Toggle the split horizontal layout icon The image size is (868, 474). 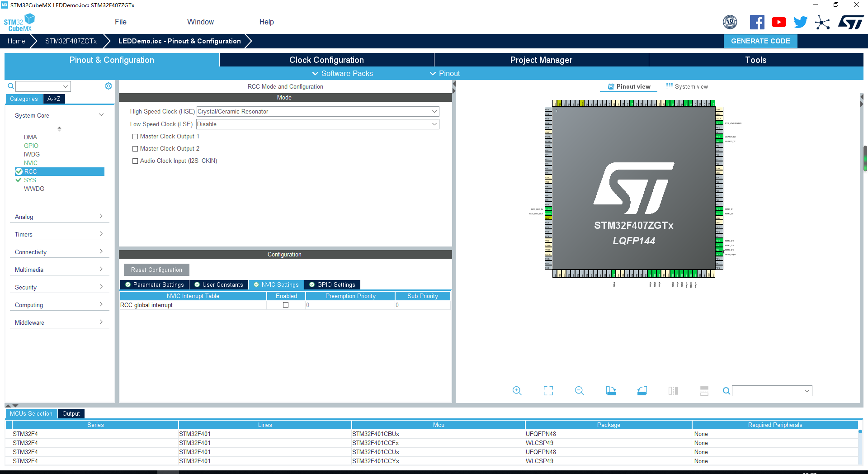(704, 391)
